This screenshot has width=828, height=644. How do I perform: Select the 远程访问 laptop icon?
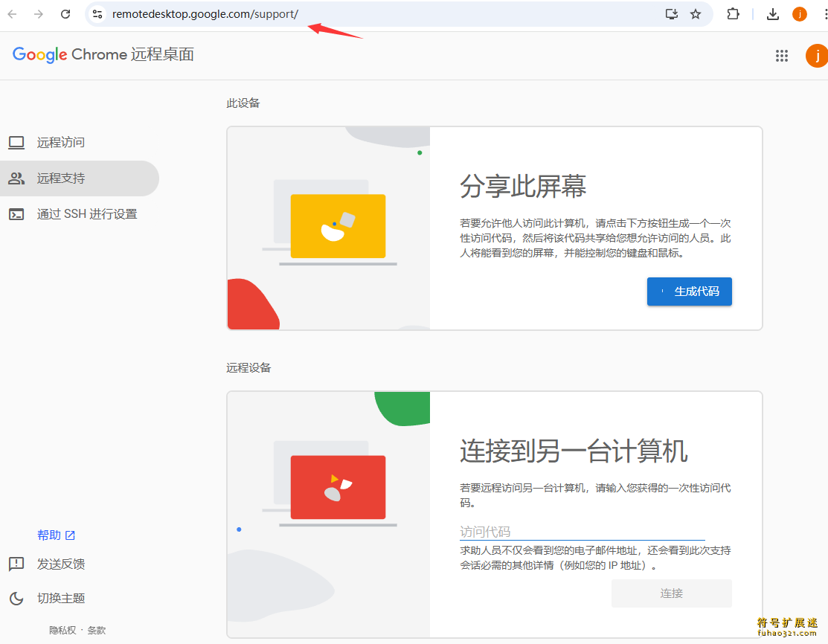click(x=16, y=143)
